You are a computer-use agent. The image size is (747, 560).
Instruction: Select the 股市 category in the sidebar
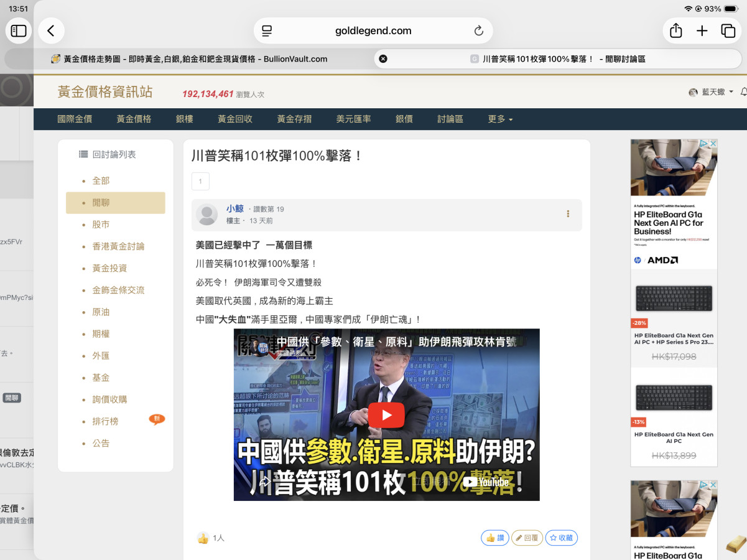coord(101,224)
